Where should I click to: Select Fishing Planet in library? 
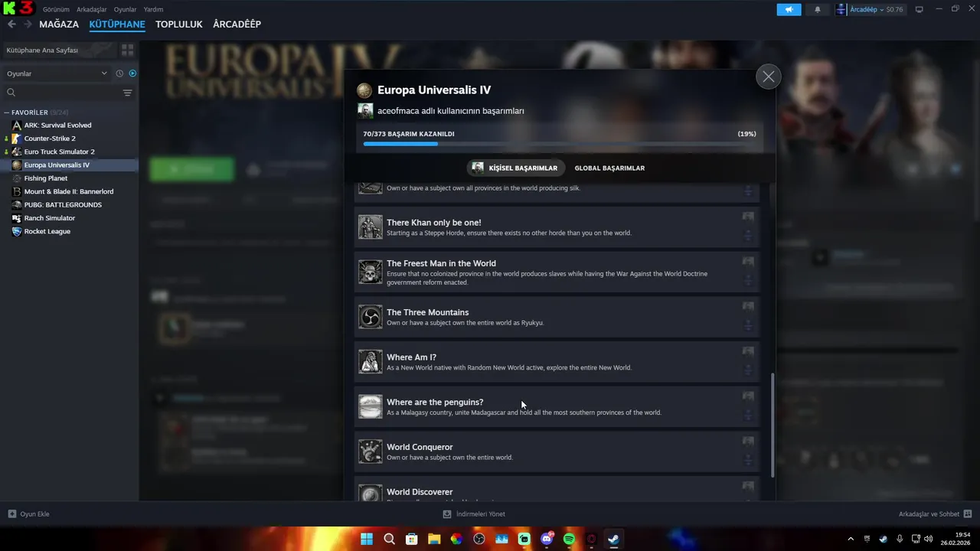click(x=46, y=178)
